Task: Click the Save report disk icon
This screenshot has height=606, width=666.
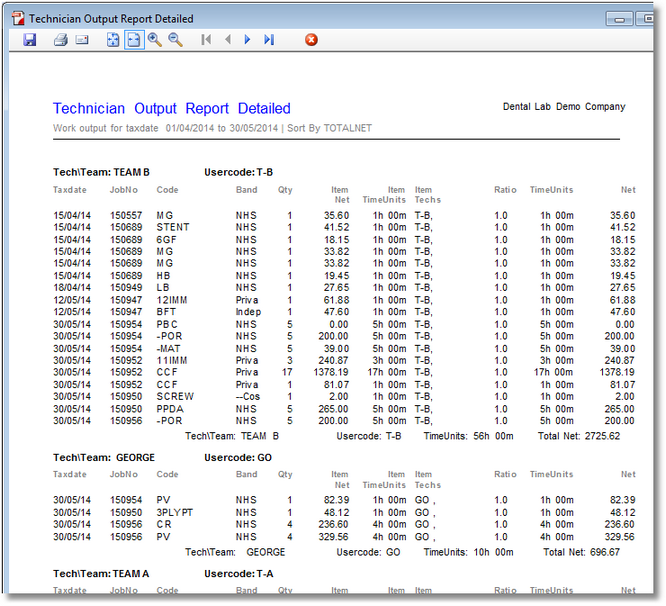Action: tap(30, 40)
